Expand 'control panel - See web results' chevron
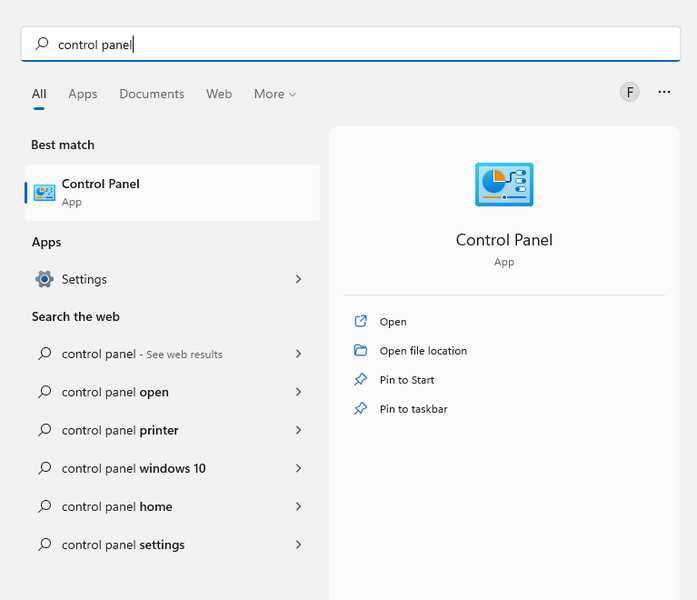The image size is (697, 600). click(298, 354)
